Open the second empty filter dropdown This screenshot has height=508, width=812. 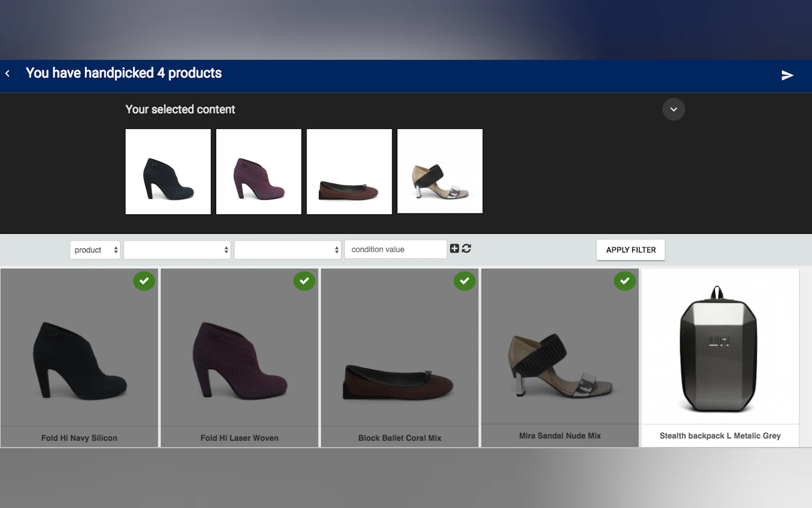[177, 250]
